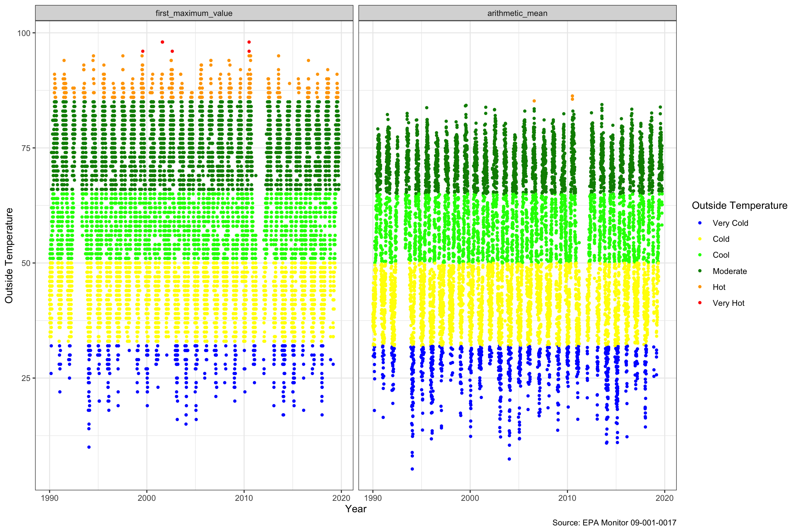Click the Very Cold legend label

(x=730, y=223)
